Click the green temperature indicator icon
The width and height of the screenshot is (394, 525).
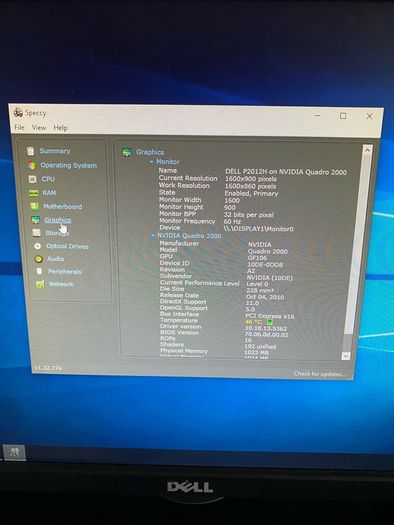tap(269, 322)
